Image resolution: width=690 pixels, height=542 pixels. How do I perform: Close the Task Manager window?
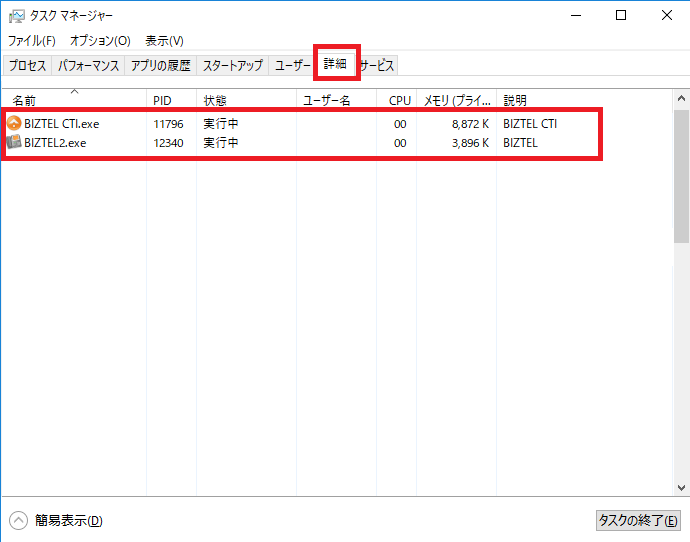pos(667,15)
